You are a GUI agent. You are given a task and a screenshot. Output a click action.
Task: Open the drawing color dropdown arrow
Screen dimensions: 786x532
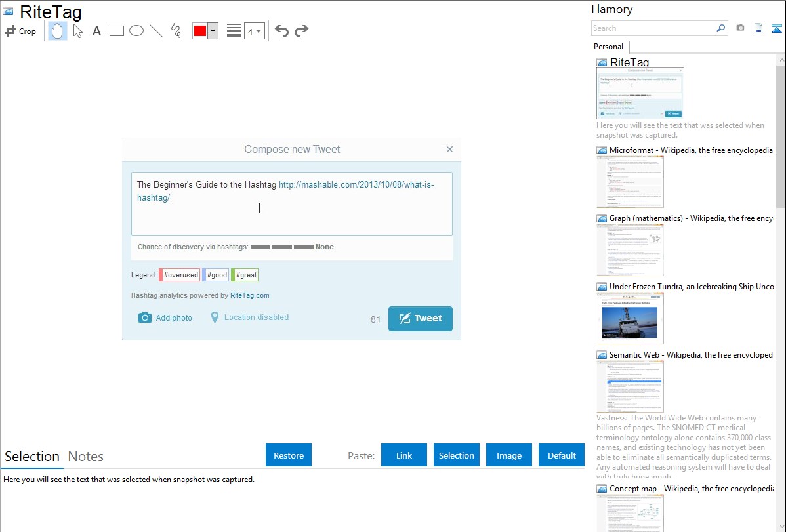213,31
